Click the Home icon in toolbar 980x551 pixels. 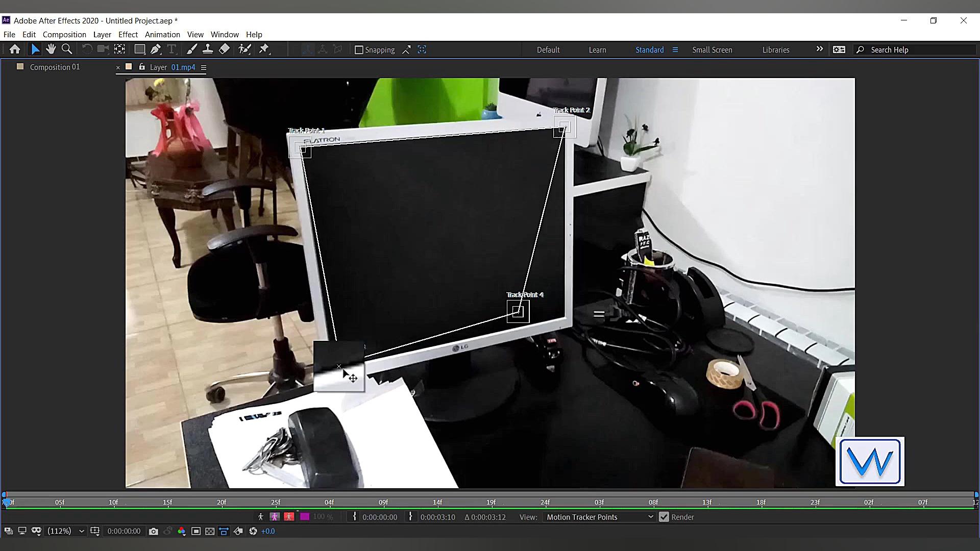15,49
